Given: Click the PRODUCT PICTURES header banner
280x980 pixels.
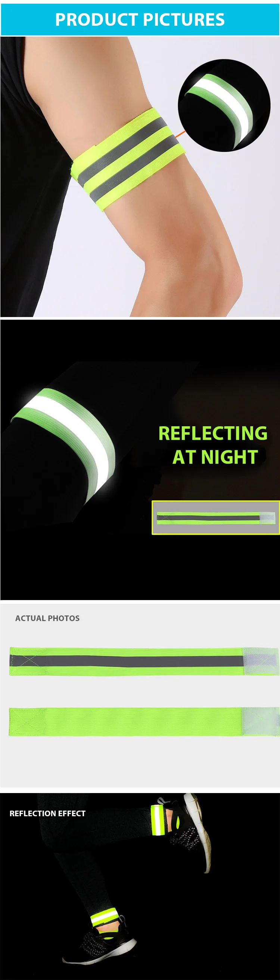Looking at the screenshot, I should (140, 19).
